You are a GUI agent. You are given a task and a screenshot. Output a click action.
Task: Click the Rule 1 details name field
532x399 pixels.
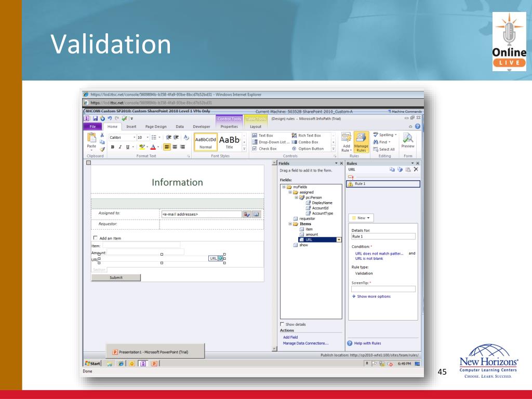pyautogui.click(x=383, y=236)
